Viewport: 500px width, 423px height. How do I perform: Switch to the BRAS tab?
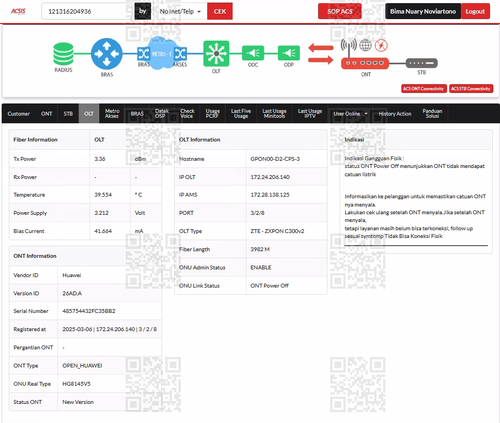click(137, 114)
